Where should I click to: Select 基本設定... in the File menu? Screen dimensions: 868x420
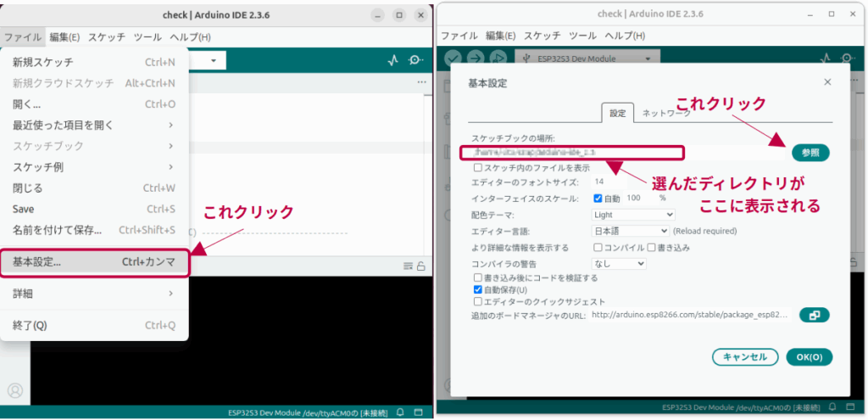pyautogui.click(x=93, y=262)
